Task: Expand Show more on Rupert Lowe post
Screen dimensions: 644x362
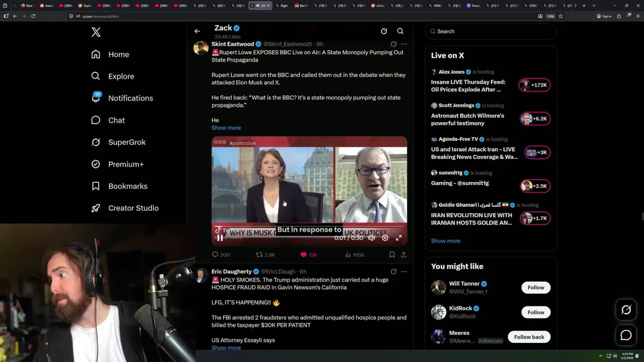Action: click(x=226, y=128)
